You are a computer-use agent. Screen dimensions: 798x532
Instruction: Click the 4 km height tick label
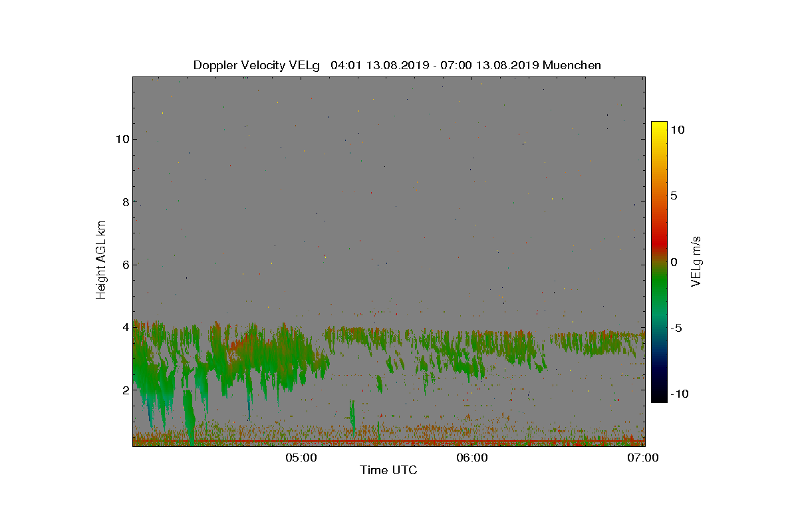124,327
